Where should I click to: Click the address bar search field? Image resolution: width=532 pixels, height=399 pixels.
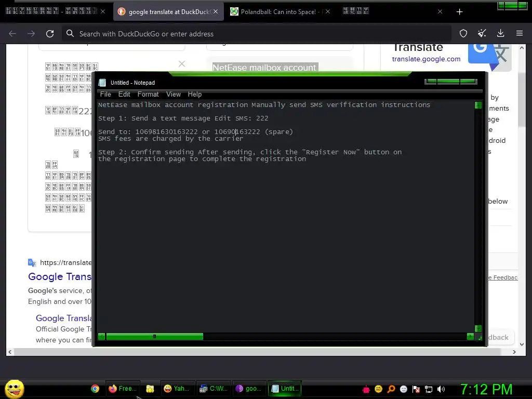point(258,34)
